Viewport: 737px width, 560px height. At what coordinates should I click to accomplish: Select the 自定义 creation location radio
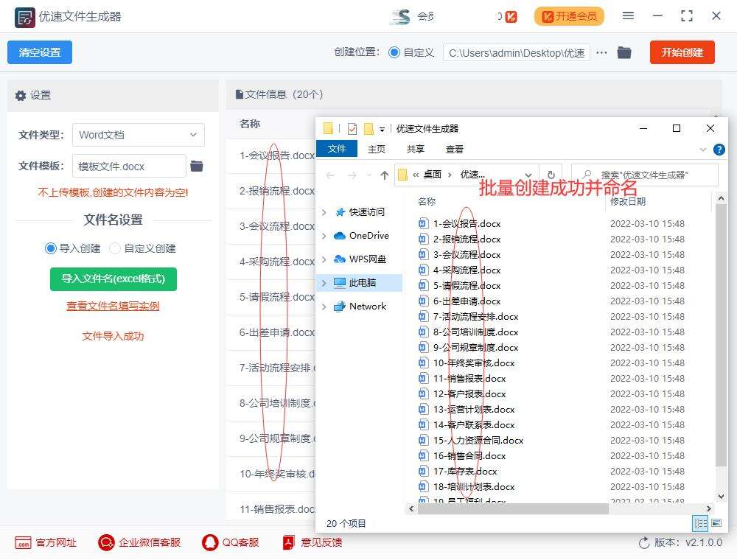tap(394, 52)
